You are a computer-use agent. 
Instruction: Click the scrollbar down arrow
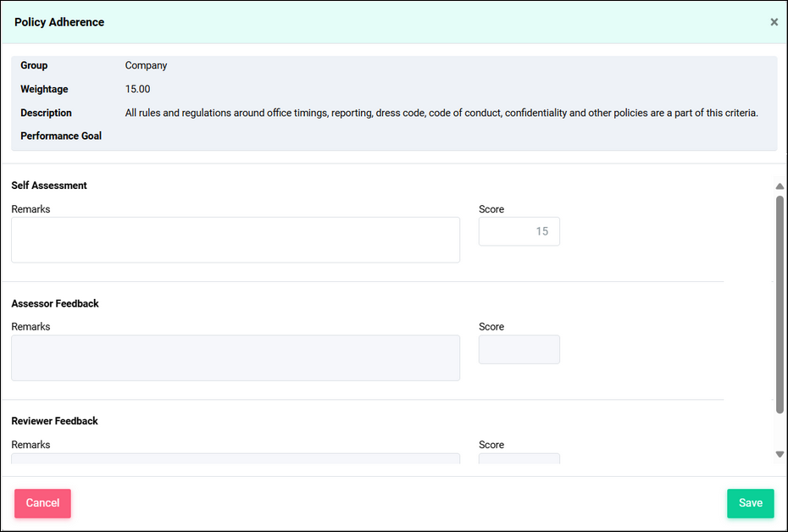(780, 454)
